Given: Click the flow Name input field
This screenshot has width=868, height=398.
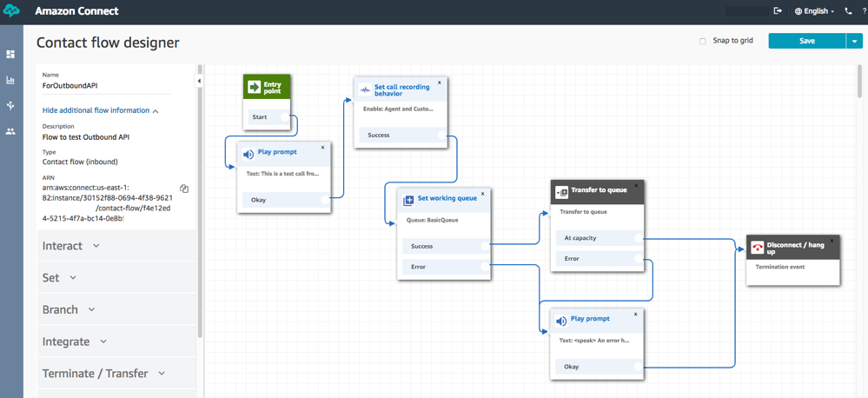Looking at the screenshot, I should [x=106, y=86].
